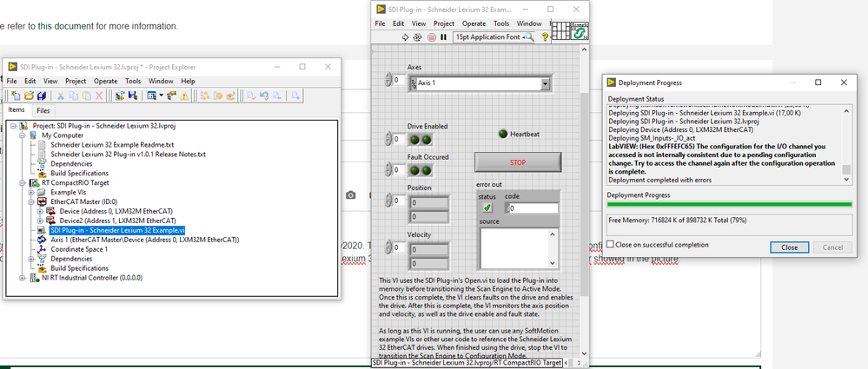Screen dimensions: 868x369
Task: Open the filter view dropdown arrow in Project Explorer
Action: click(x=161, y=96)
